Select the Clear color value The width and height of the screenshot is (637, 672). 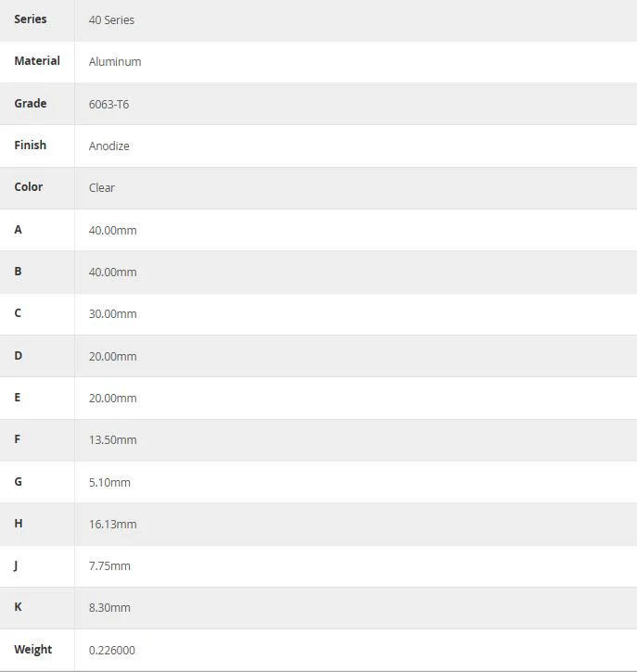pyautogui.click(x=102, y=188)
